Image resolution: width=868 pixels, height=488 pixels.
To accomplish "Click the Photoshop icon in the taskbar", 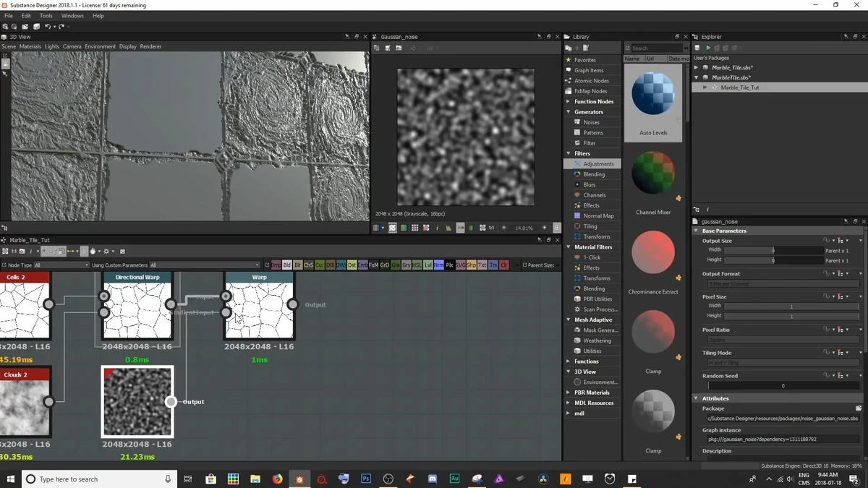I will tap(366, 479).
